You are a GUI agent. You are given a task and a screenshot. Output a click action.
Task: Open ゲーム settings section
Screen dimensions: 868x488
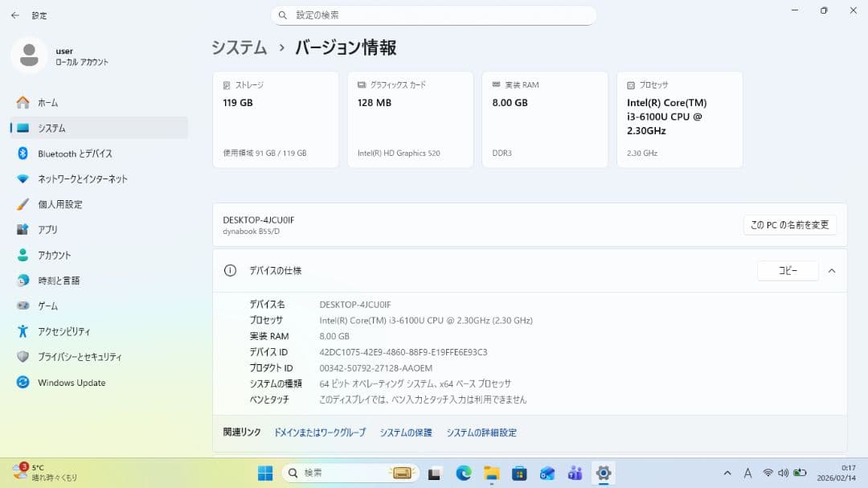pyautogui.click(x=47, y=306)
